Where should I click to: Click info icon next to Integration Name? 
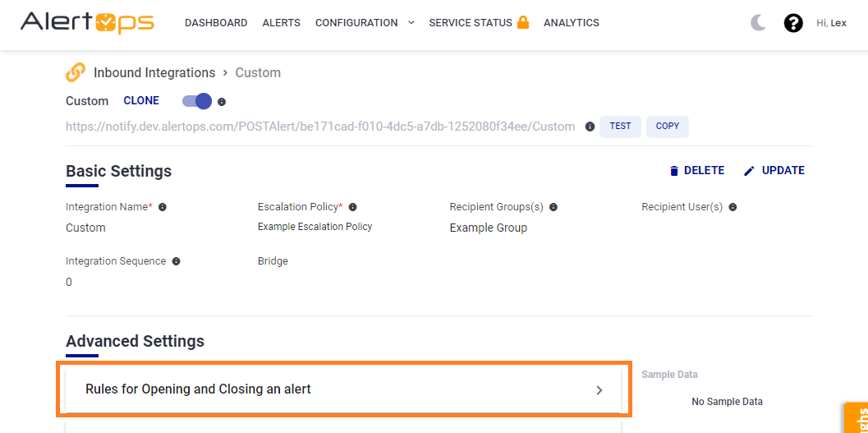tap(163, 207)
